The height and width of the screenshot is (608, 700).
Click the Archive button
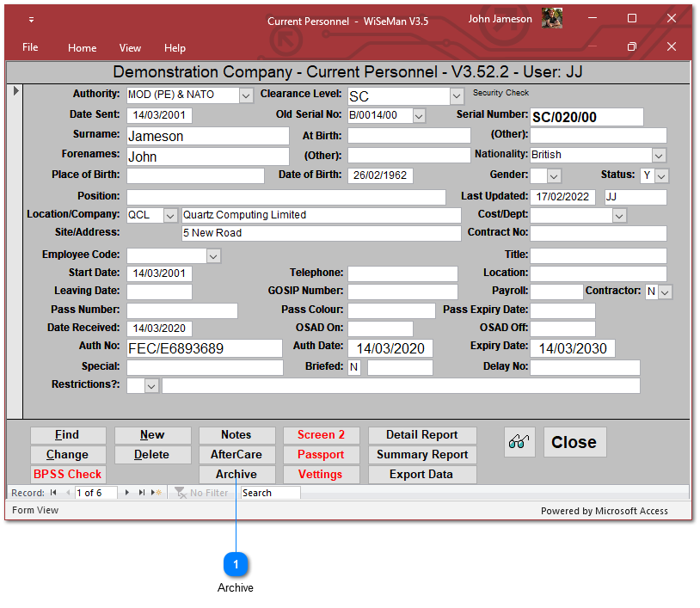(236, 474)
